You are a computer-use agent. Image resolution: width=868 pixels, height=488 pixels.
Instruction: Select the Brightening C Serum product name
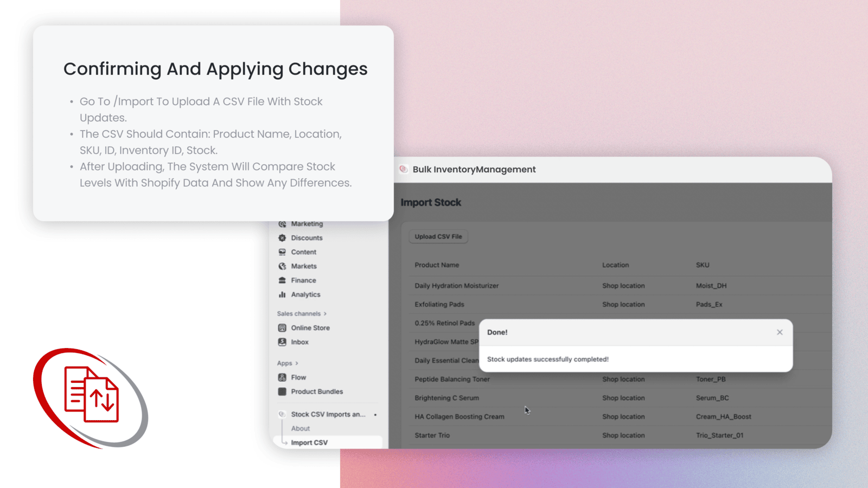point(446,398)
